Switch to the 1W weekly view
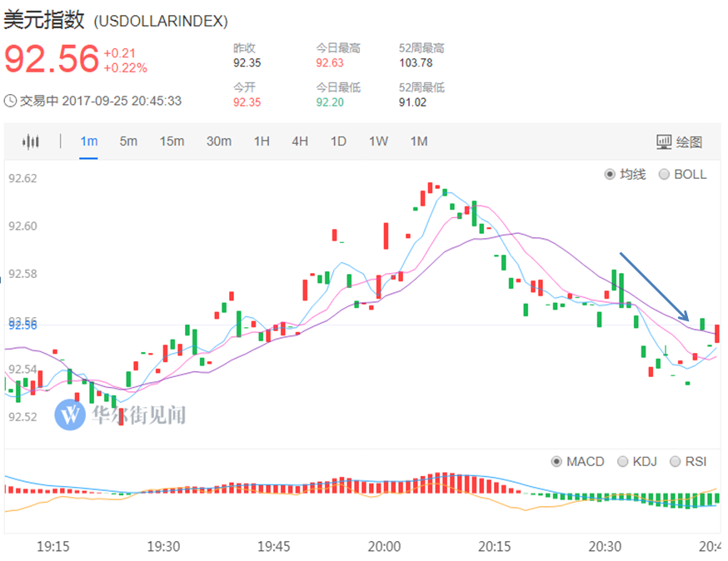Image resolution: width=728 pixels, height=561 pixels. point(377,141)
